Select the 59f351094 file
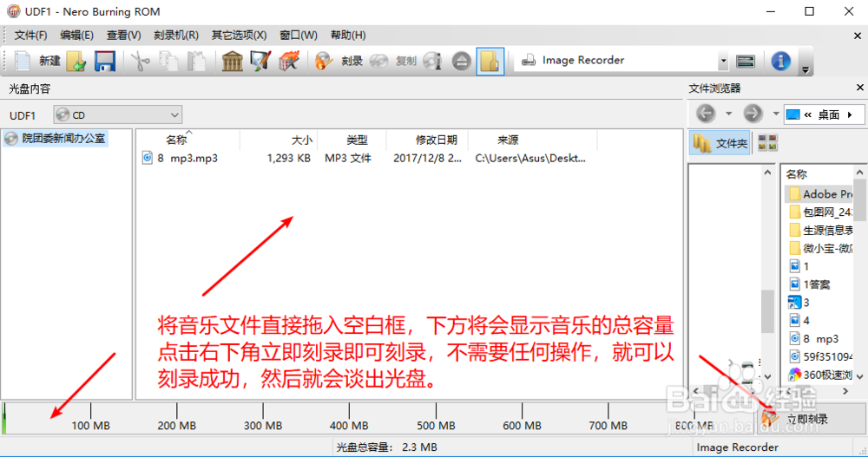Viewport: 868px width, 457px height. [820, 356]
